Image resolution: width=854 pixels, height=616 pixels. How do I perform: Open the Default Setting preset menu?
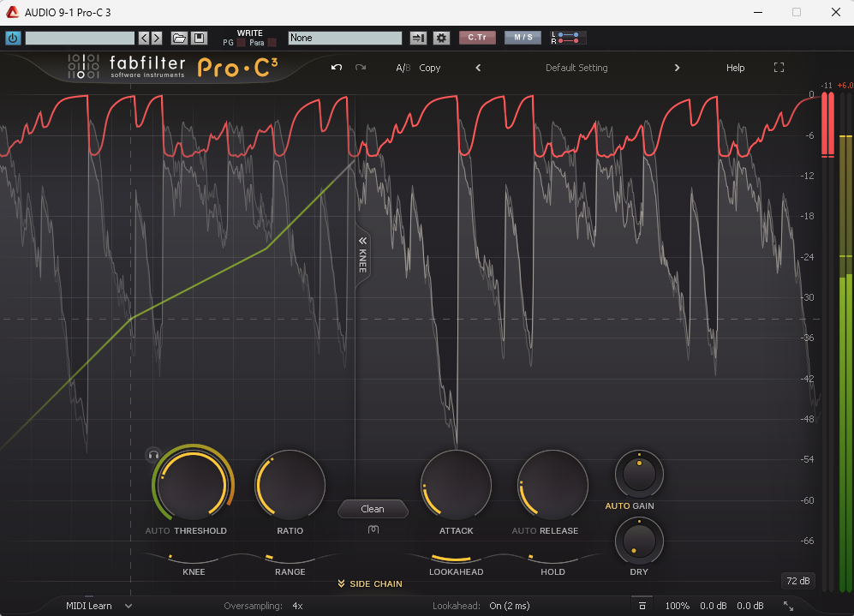pyautogui.click(x=576, y=68)
